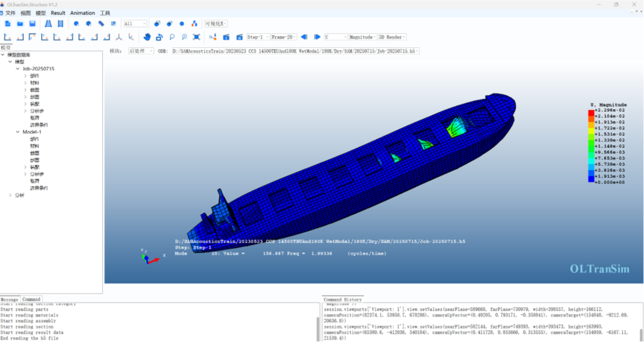Open the 视图 menu
This screenshot has width=644, height=343.
26,13
